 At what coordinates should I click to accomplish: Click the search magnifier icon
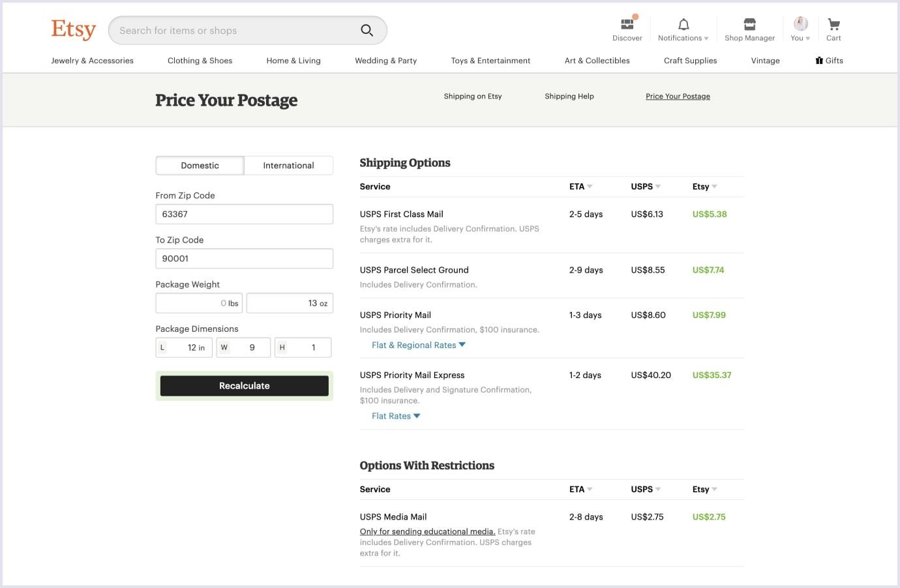pyautogui.click(x=367, y=30)
